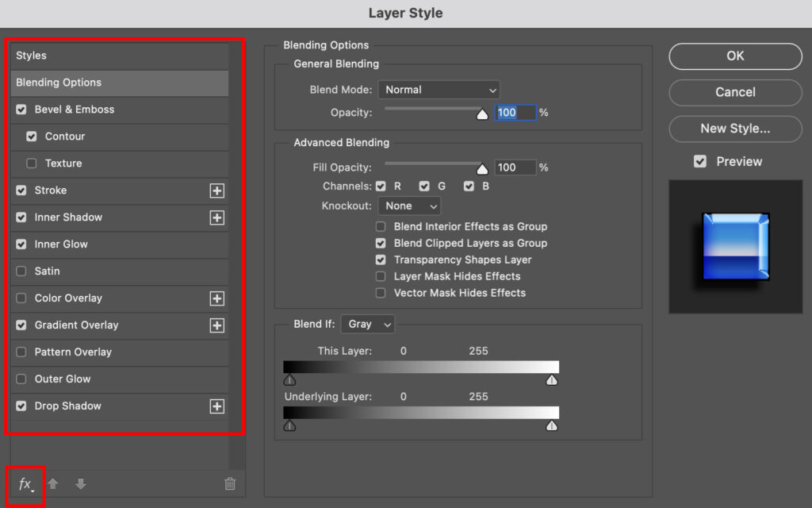Open the Blend Mode dropdown

click(439, 90)
